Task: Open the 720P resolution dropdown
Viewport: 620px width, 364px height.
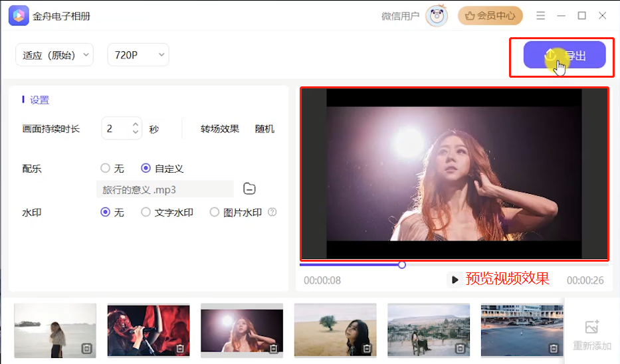Action: [138, 55]
